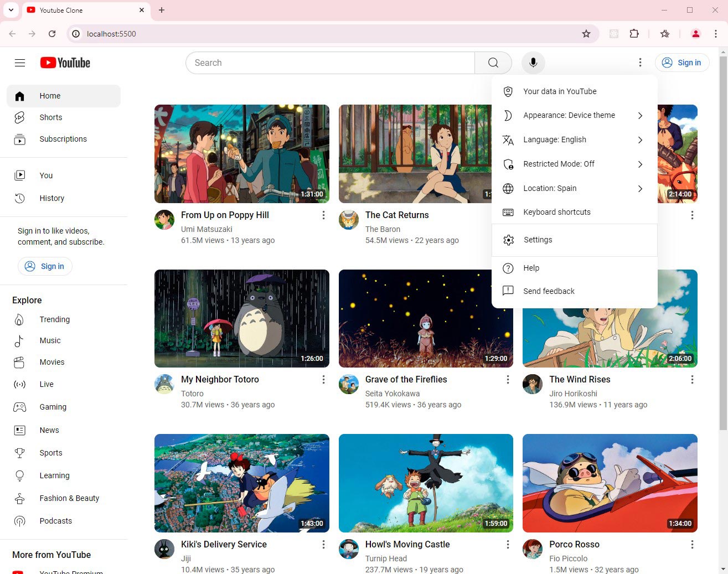The width and height of the screenshot is (728, 574).
Task: Play Kiki's Delivery Service thumbnail
Action: click(x=242, y=483)
